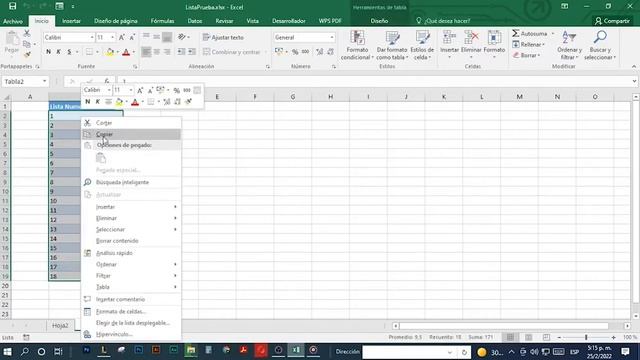Open the Datos ribbon tab

[195, 21]
